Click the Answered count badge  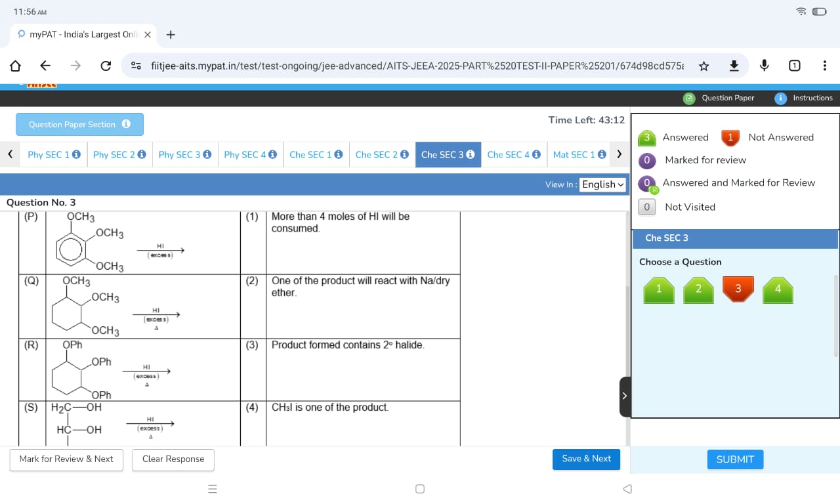646,137
